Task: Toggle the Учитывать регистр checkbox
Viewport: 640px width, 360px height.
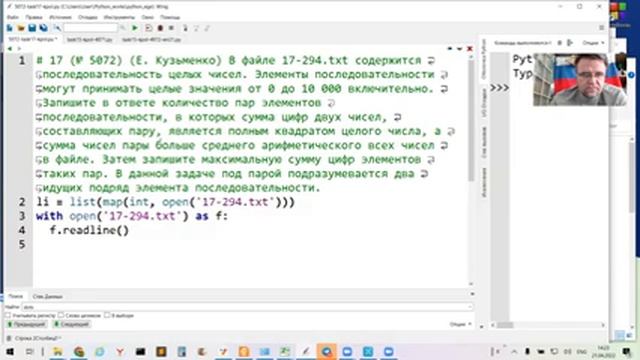Action: tap(8, 315)
